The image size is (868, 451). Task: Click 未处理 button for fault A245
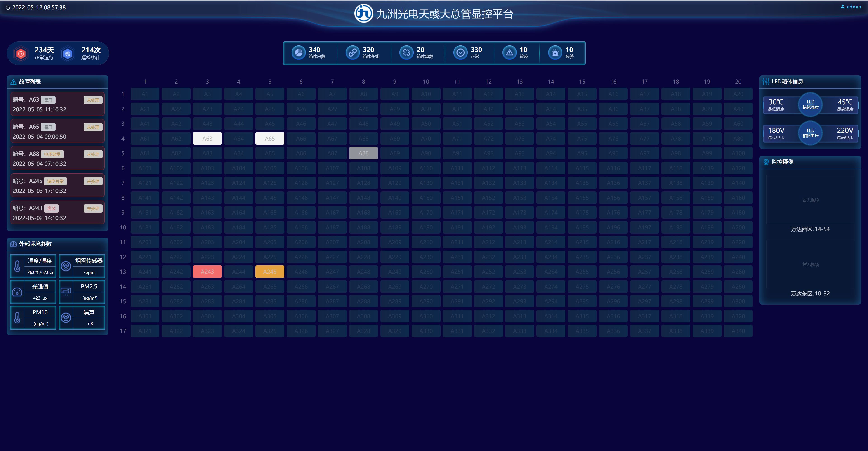[x=93, y=181]
